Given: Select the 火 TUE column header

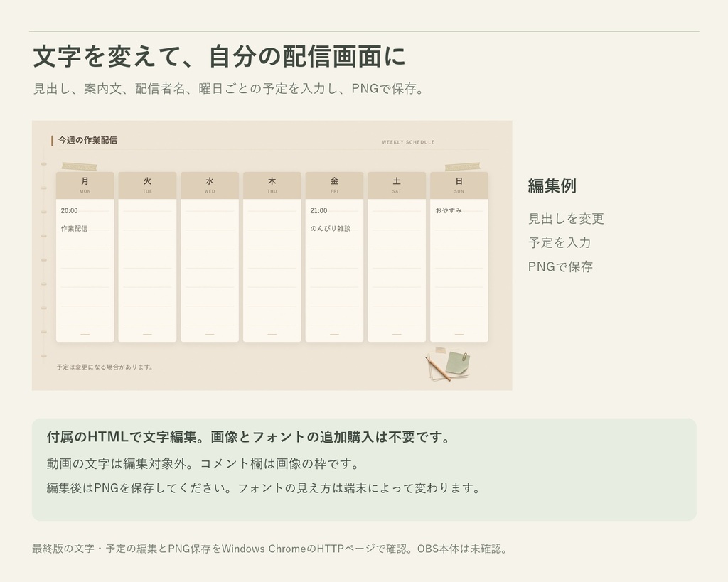Looking at the screenshot, I should coord(147,185).
